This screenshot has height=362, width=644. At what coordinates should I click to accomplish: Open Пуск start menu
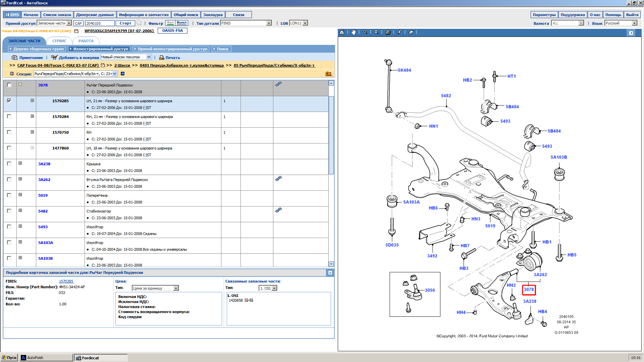(x=9, y=358)
